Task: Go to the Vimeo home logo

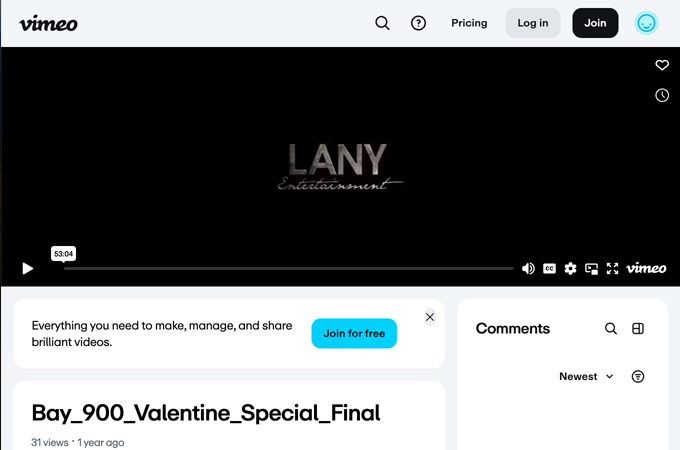Action: tap(49, 23)
